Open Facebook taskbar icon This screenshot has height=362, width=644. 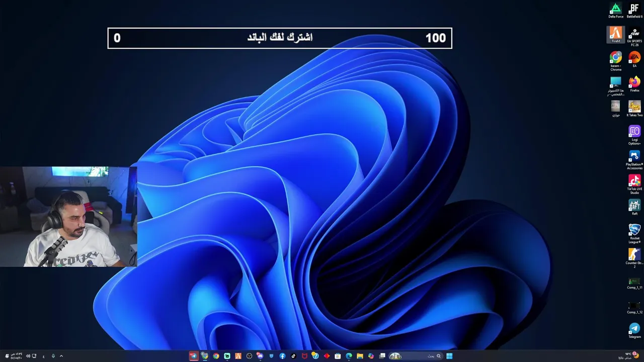(282, 356)
